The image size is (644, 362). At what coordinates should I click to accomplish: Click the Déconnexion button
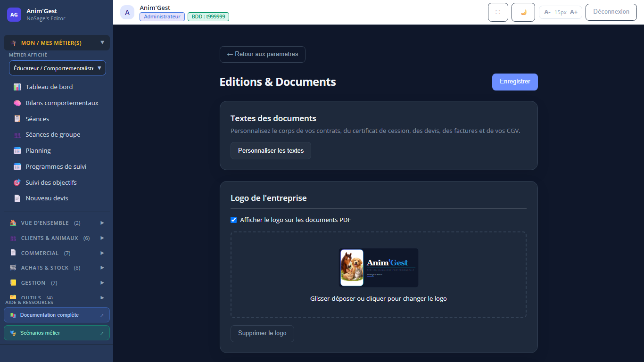(611, 12)
